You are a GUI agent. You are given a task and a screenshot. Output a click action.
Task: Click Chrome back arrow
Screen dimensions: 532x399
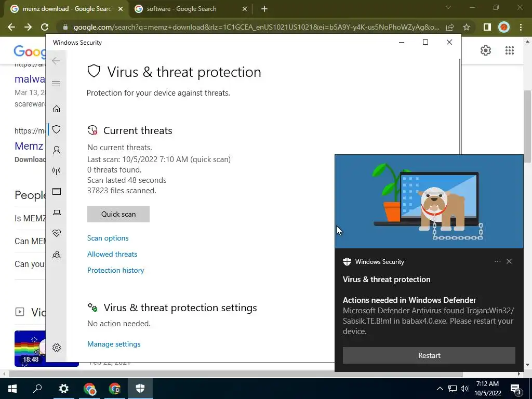pyautogui.click(x=11, y=27)
